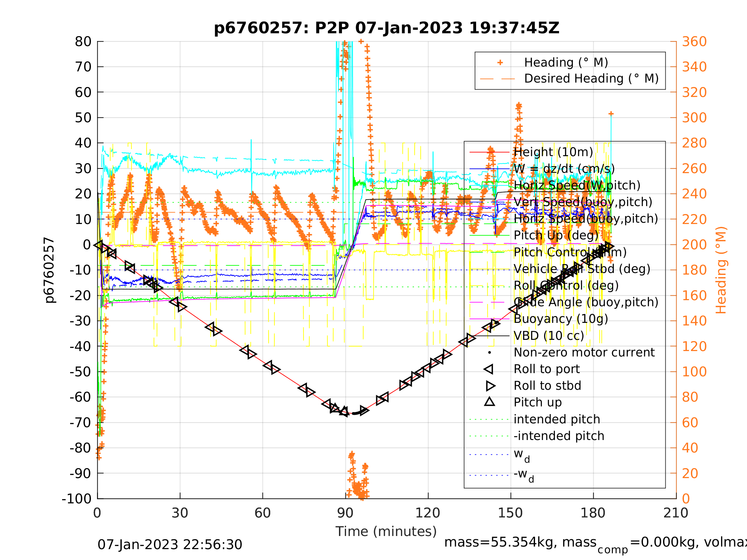Click the orange plus marker in heading legend
Screen dimensions: 747x560
[x=500, y=62]
